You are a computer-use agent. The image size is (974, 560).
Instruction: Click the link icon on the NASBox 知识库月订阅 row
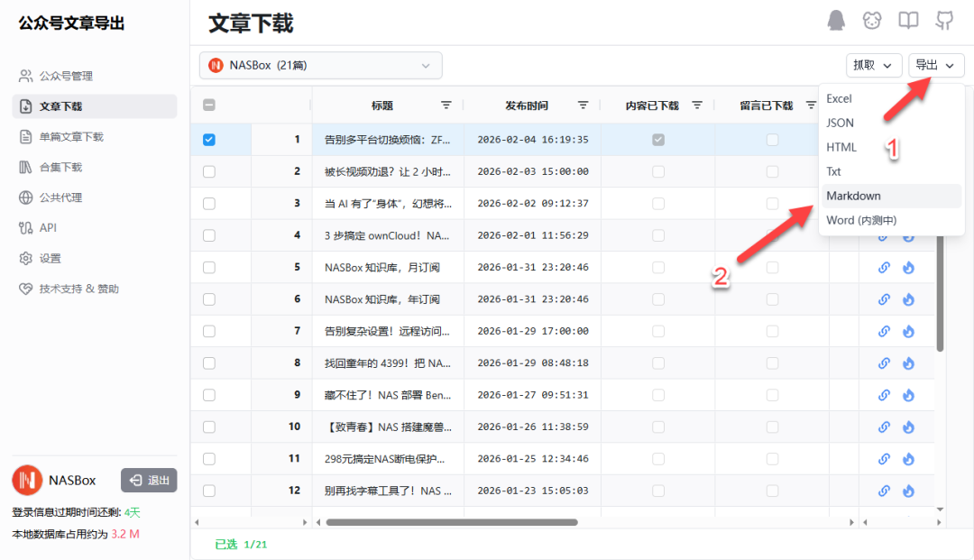pos(884,267)
